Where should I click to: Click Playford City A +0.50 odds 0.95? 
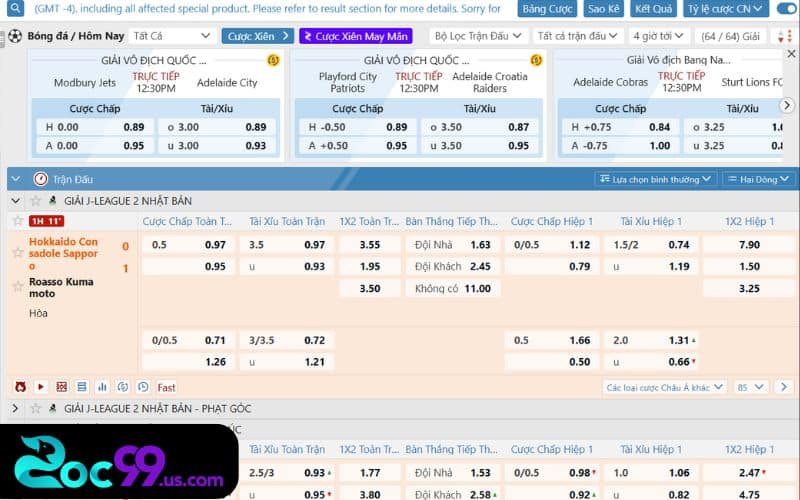(358, 145)
